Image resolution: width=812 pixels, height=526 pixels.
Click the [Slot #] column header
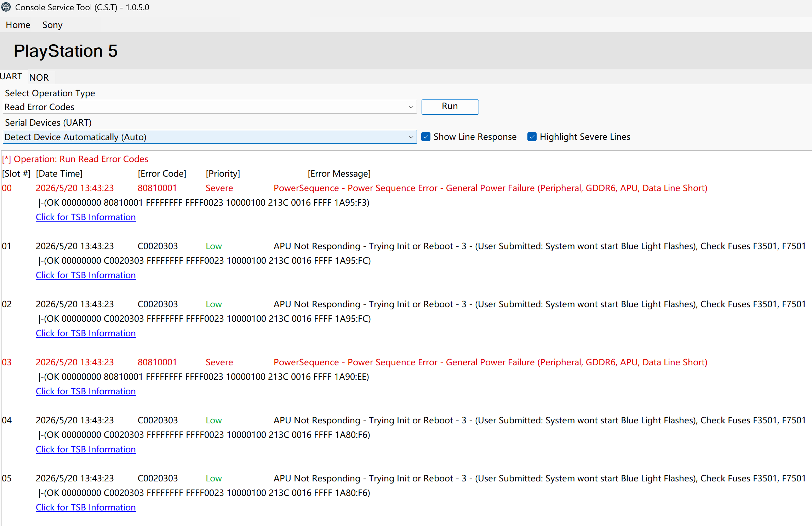click(16, 173)
